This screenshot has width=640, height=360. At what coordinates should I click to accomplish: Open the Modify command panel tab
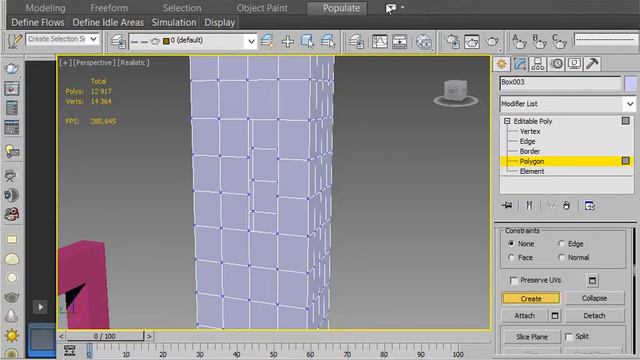520,64
